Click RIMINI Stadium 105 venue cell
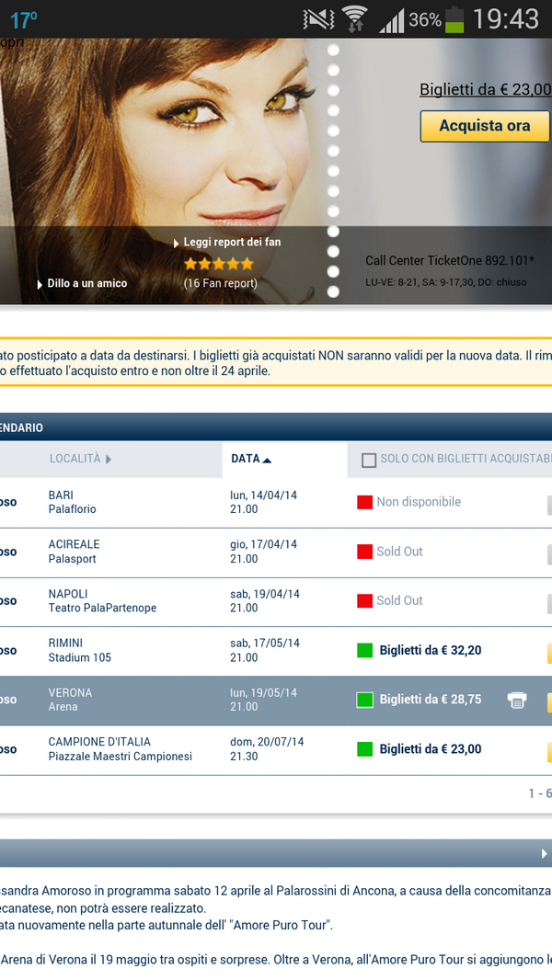The image size is (552, 980). (79, 650)
